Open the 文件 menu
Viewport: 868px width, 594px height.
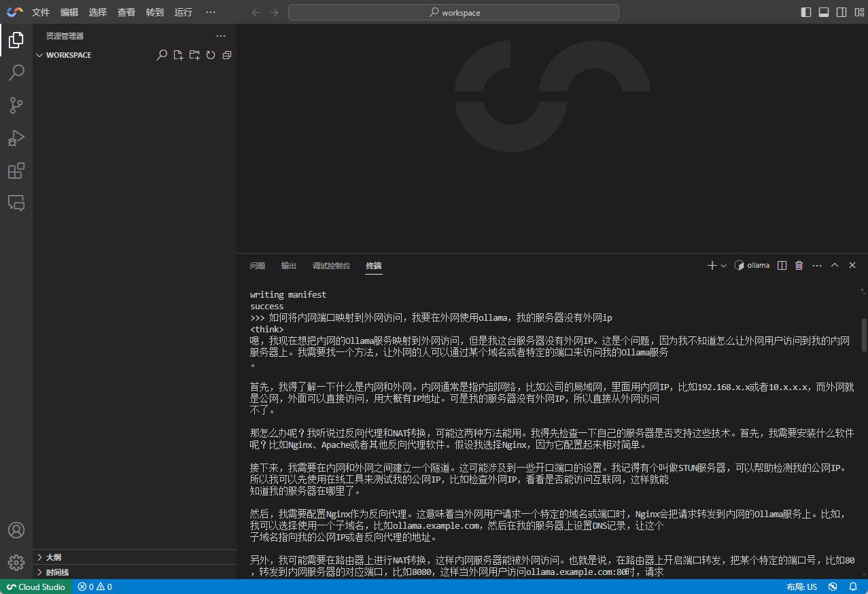tap(40, 12)
